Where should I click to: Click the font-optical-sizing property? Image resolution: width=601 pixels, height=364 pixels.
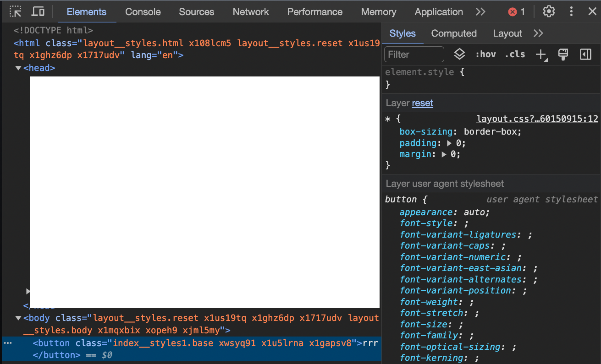pos(450,347)
